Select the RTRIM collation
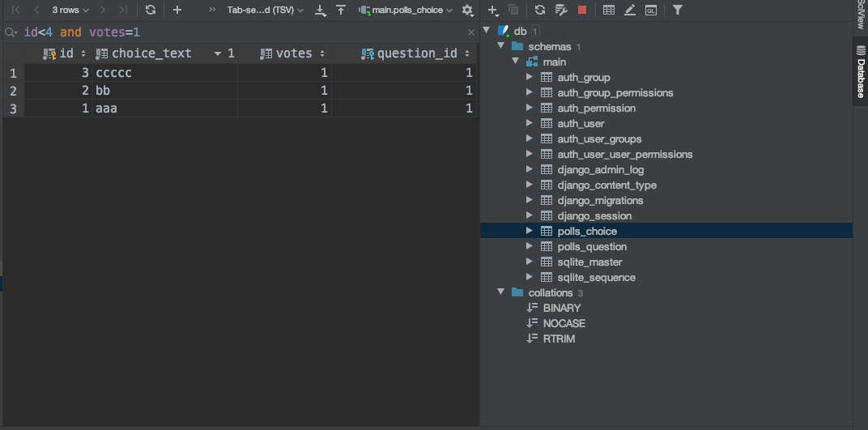Screen dimensions: 868x430 (x=559, y=338)
